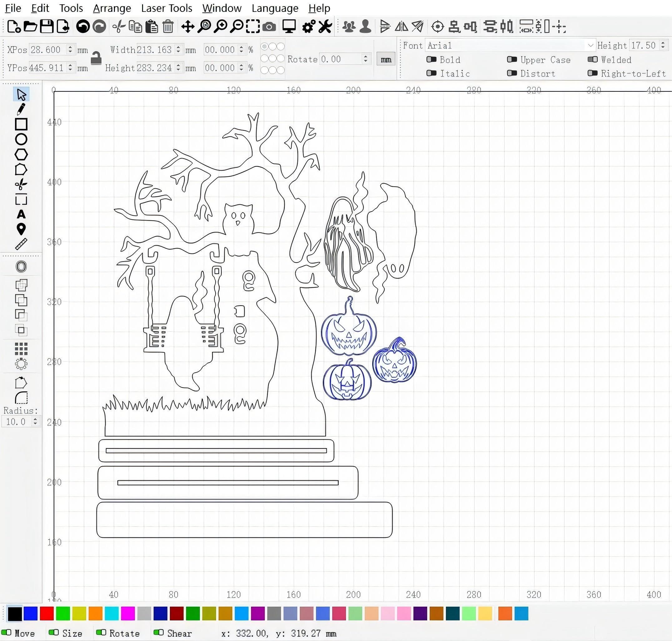Open the Tools menu
This screenshot has height=641, width=672.
click(71, 8)
